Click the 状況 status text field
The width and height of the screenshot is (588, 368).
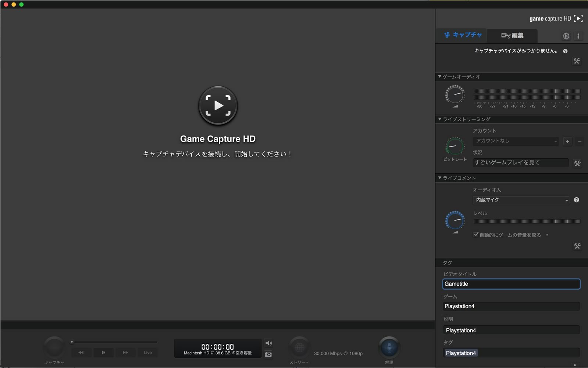(x=521, y=163)
